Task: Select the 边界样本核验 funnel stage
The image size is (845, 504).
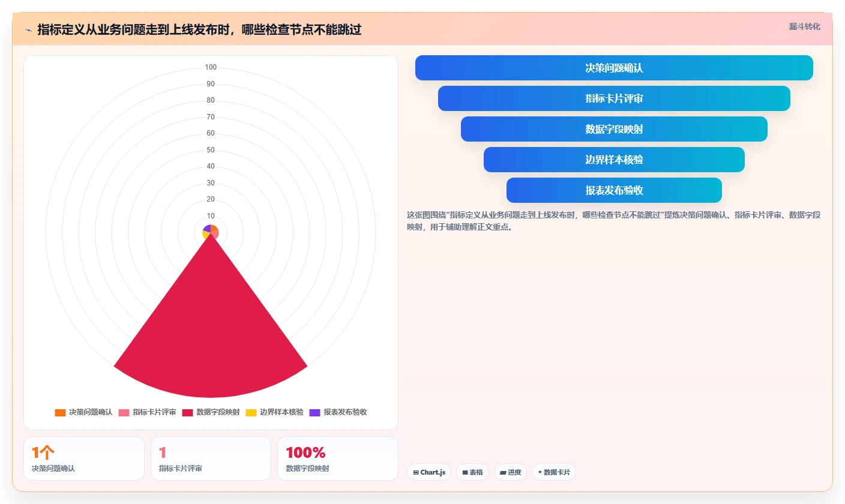Action: coord(614,160)
